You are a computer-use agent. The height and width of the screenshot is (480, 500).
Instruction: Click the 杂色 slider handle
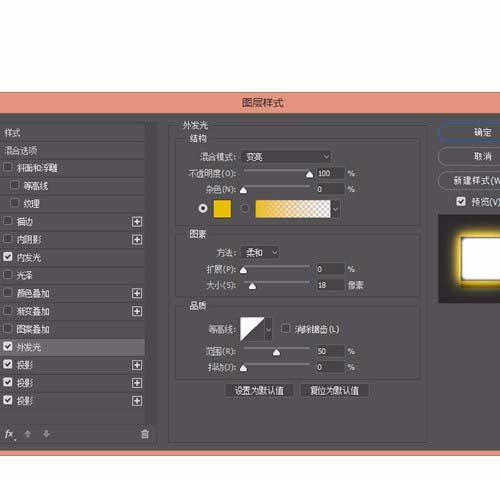click(244, 190)
